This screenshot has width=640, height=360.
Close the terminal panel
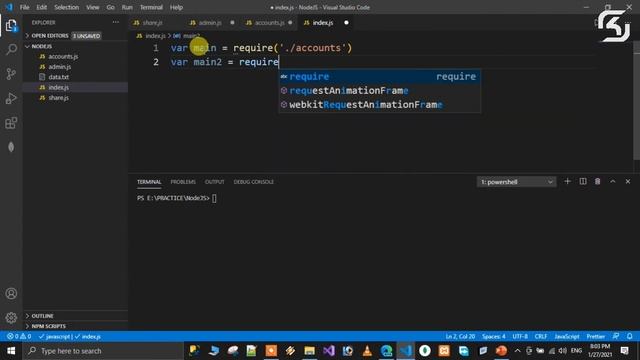[628, 182]
